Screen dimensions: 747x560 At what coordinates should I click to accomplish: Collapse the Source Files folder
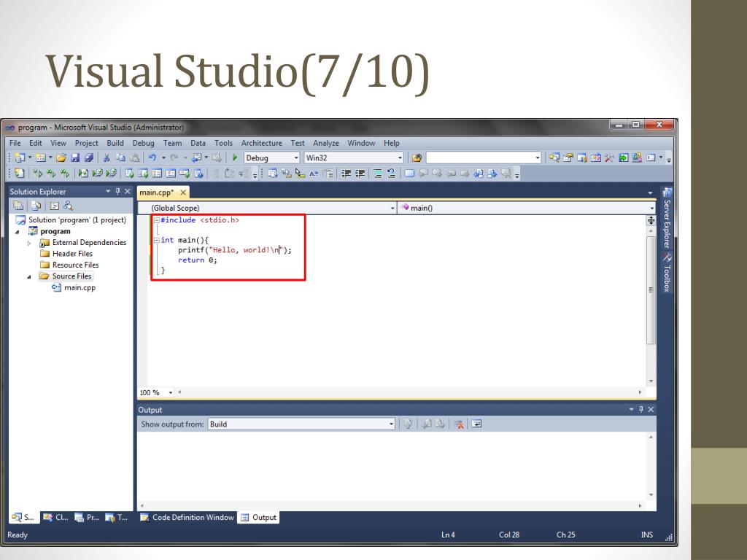click(x=29, y=276)
